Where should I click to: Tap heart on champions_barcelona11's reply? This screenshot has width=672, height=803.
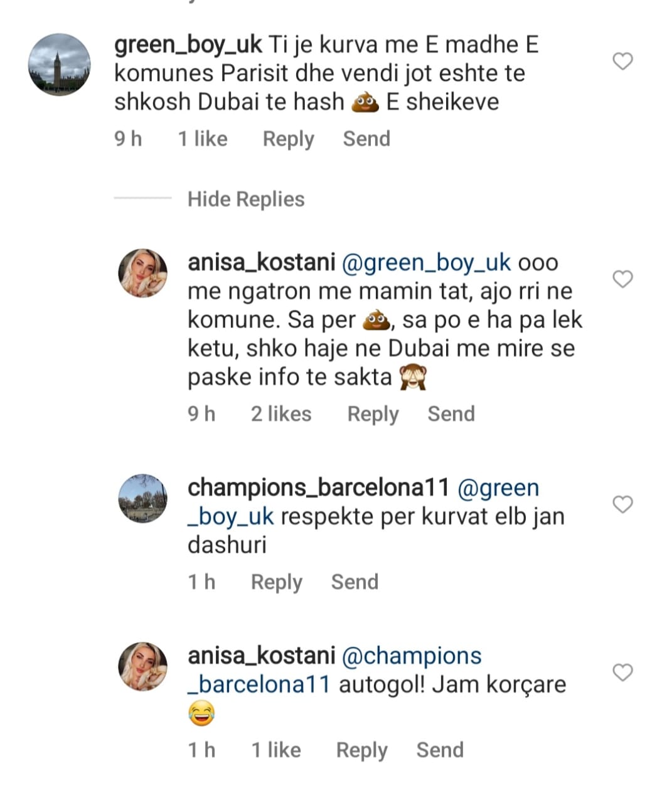622,504
